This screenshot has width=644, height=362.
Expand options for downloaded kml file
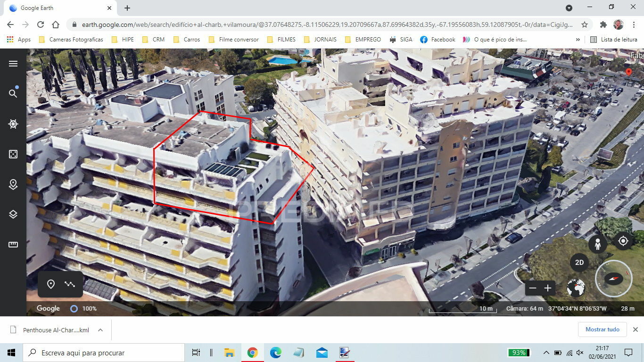[100, 330]
